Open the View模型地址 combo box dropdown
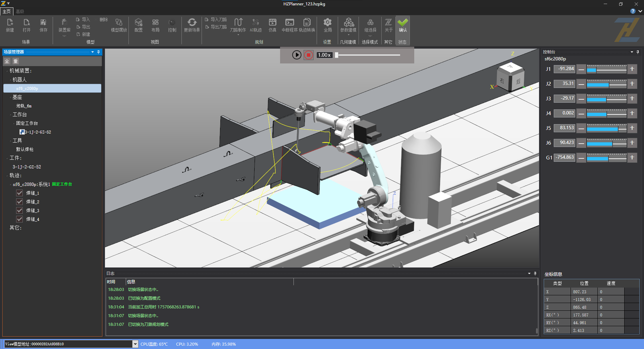 pyautogui.click(x=135, y=344)
